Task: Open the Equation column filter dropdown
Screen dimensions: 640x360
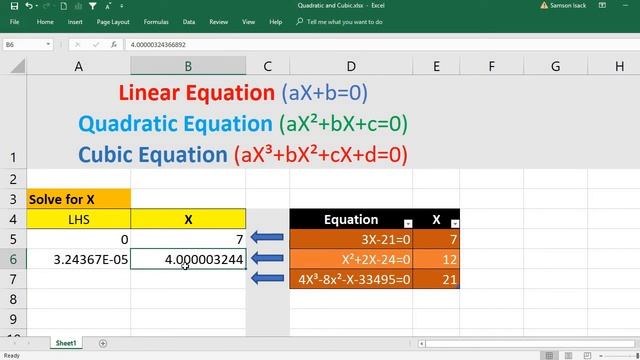Action: [408, 223]
